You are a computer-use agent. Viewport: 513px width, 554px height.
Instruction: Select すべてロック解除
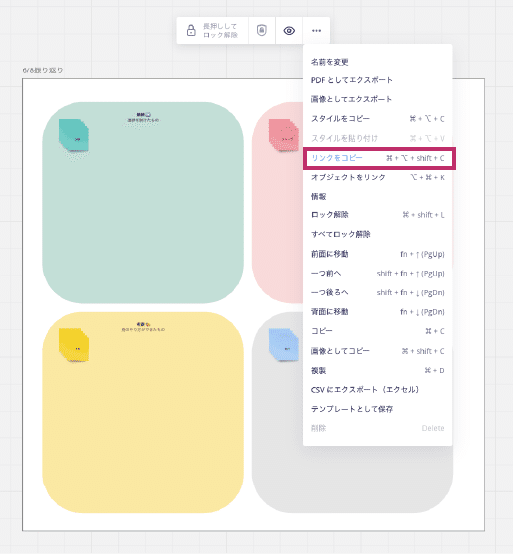click(377, 234)
